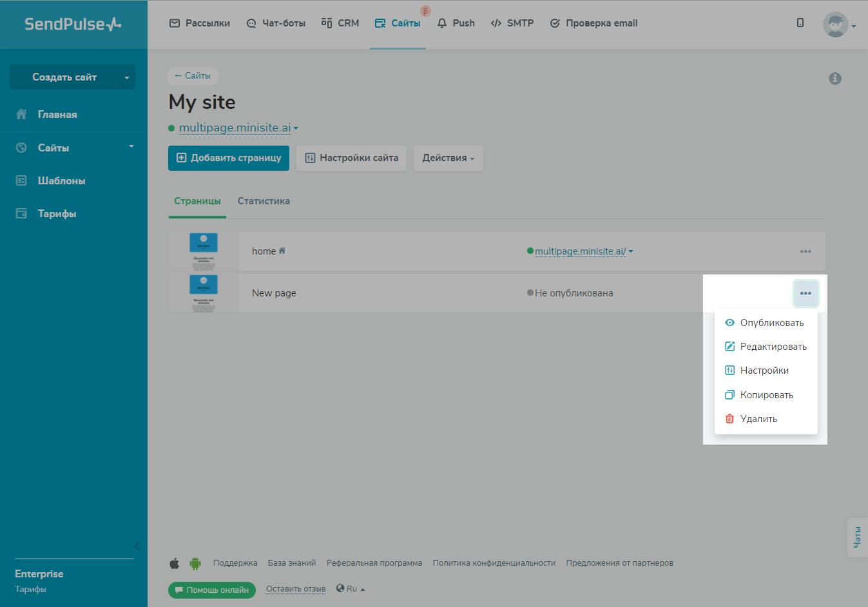Collapse the sidebar with the chevron arrow
The height and width of the screenshot is (607, 868).
137,546
